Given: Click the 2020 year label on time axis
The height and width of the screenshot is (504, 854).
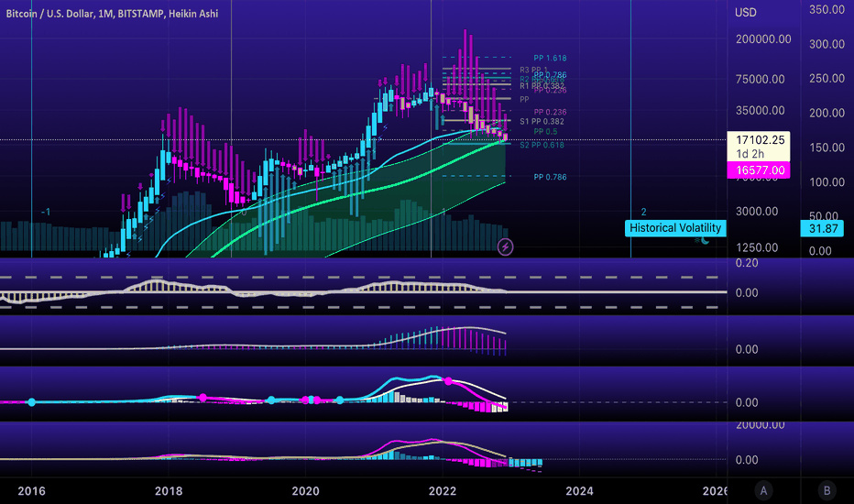Looking at the screenshot, I should pos(305,491).
